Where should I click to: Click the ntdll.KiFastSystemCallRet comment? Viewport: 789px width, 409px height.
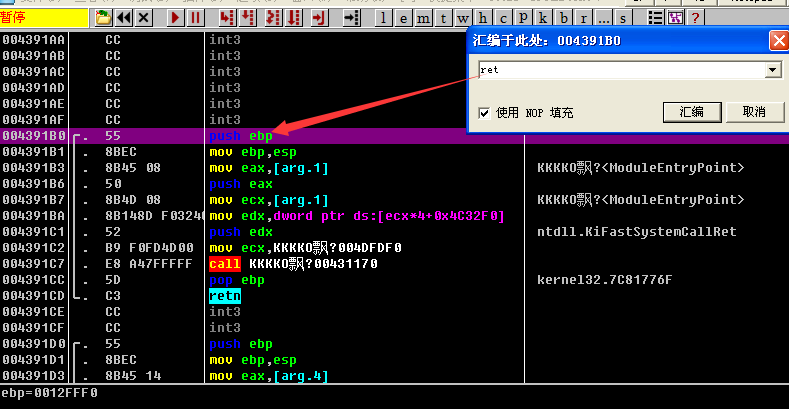click(x=637, y=232)
